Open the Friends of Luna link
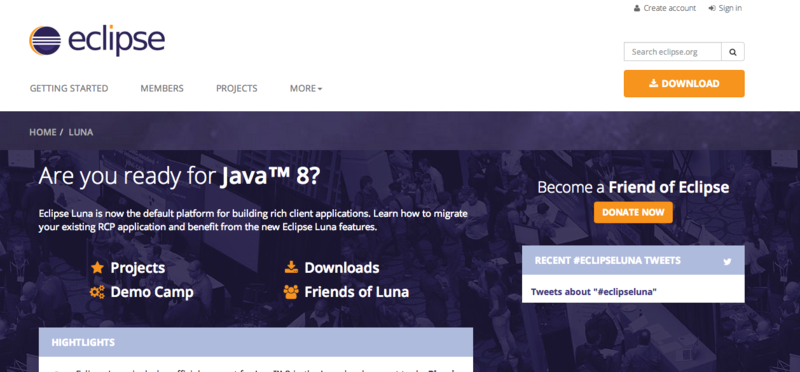This screenshot has width=800, height=372. coord(357,292)
